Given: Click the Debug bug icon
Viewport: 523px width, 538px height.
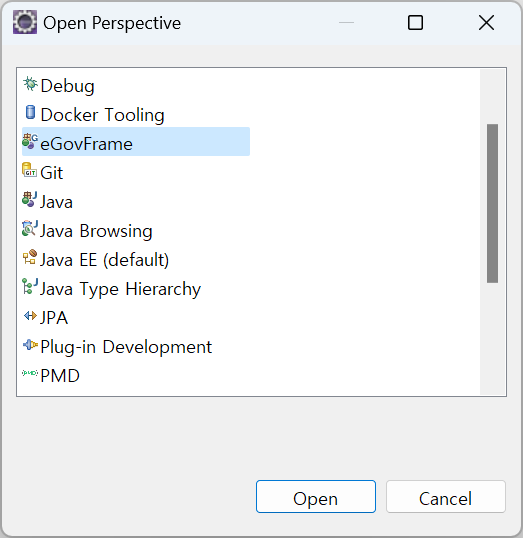Looking at the screenshot, I should [30, 84].
